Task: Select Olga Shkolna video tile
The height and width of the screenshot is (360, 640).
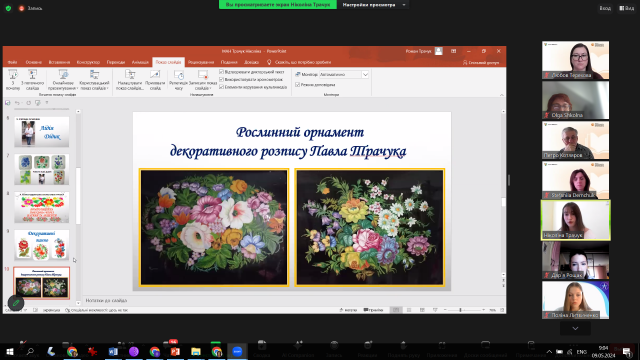Action: pos(576,100)
